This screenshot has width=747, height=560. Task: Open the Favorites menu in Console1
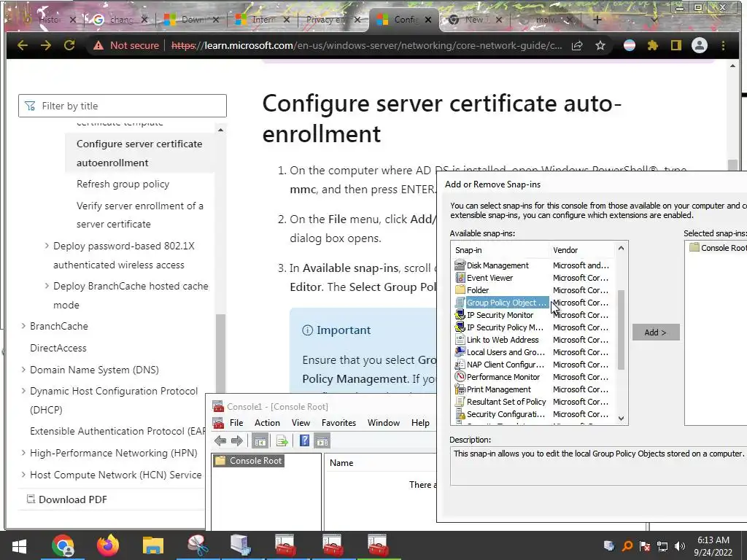click(x=338, y=423)
